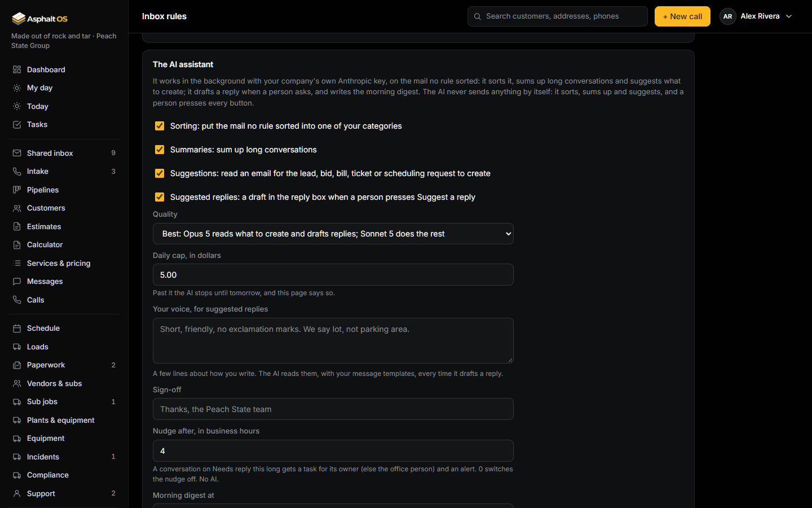Uncheck the Sorting mail checkbox

160,126
